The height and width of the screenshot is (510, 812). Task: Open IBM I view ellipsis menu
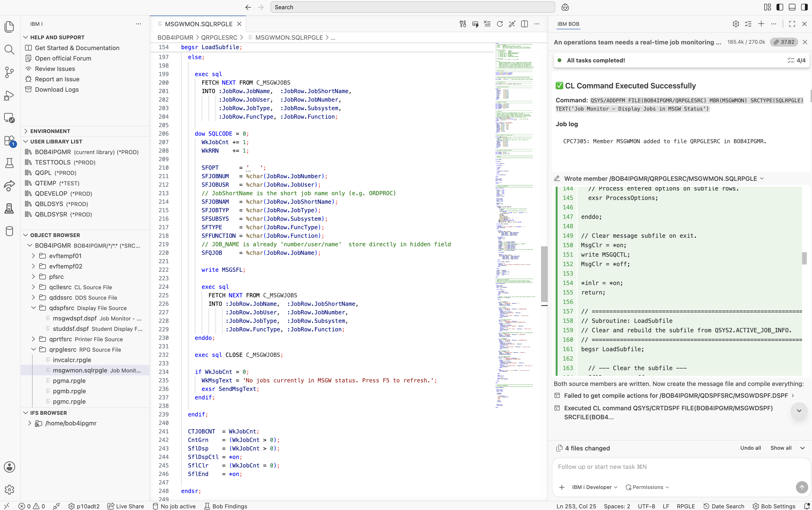[x=139, y=24]
